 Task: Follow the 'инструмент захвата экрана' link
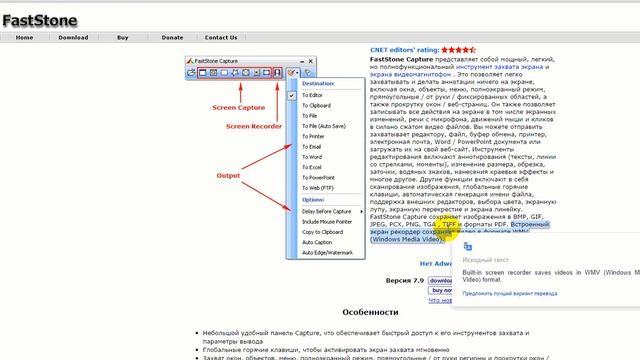(499, 67)
